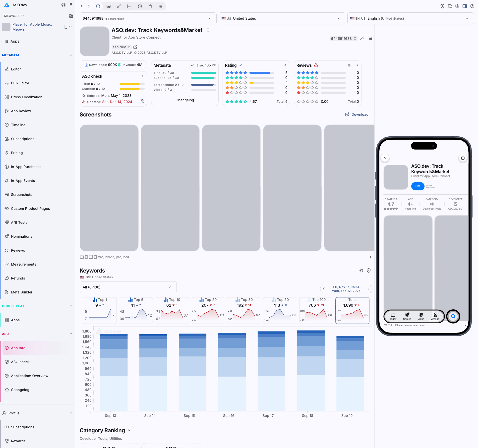Select the Top 10 keyword card
This screenshot has height=448, width=478.
pyautogui.click(x=172, y=310)
